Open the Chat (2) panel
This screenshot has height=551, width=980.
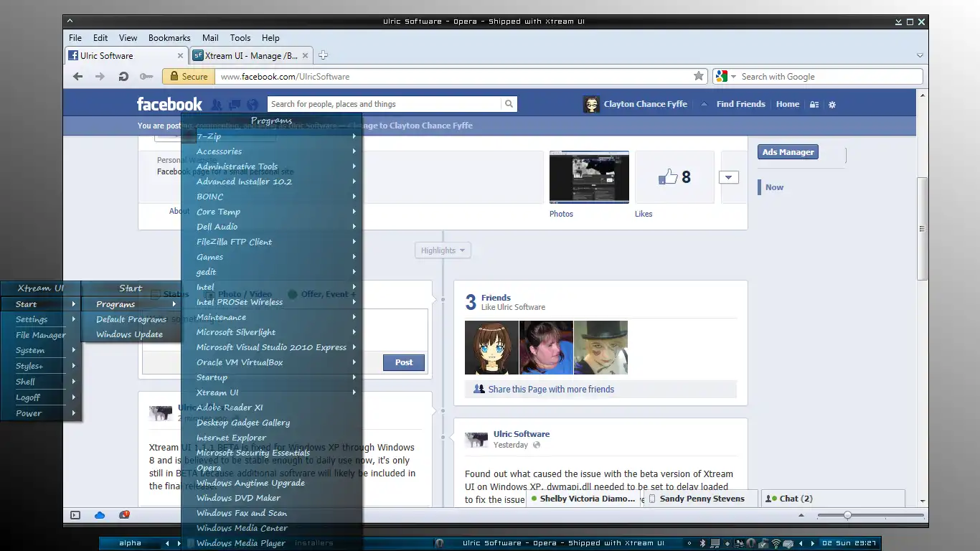[x=832, y=499]
